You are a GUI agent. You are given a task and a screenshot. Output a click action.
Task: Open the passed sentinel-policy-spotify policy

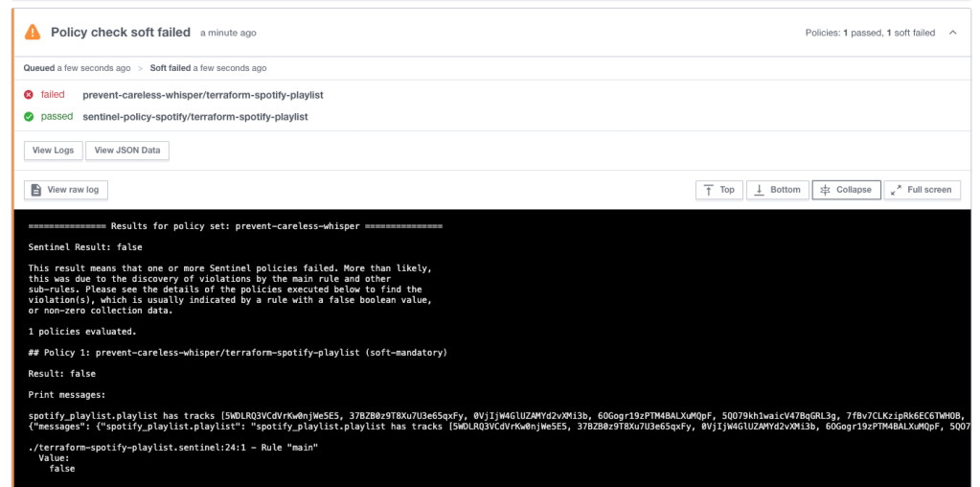click(x=194, y=117)
